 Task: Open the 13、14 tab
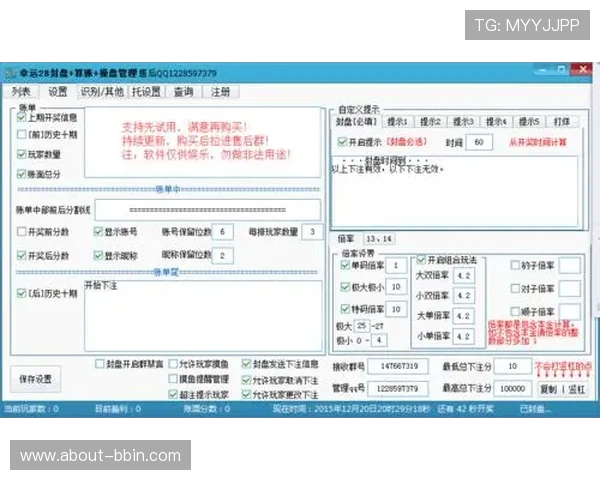pyautogui.click(x=379, y=239)
